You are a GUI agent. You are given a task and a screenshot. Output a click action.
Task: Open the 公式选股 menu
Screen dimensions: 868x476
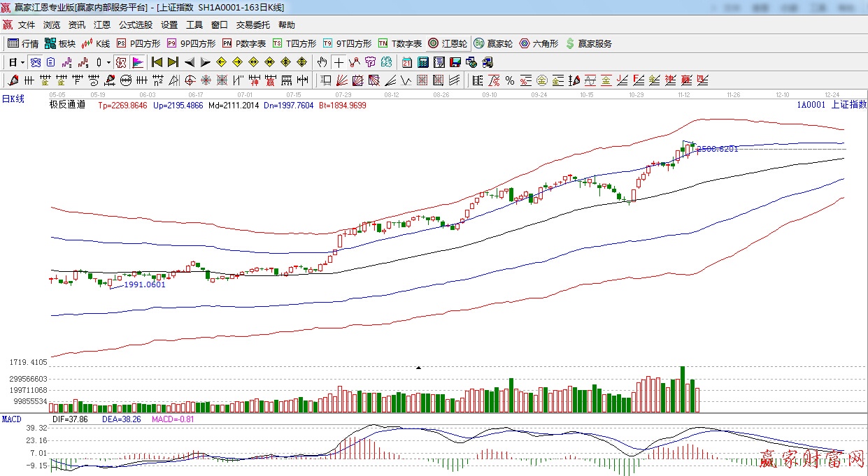tap(135, 24)
